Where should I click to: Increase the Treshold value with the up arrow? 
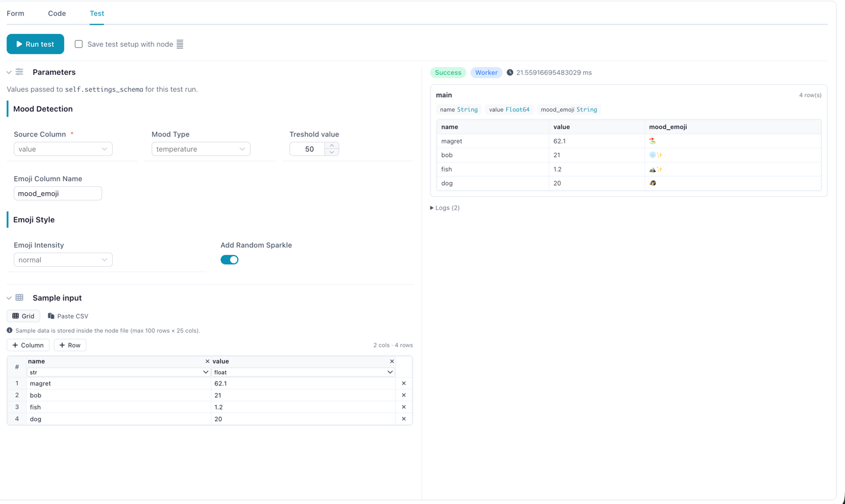(x=332, y=145)
